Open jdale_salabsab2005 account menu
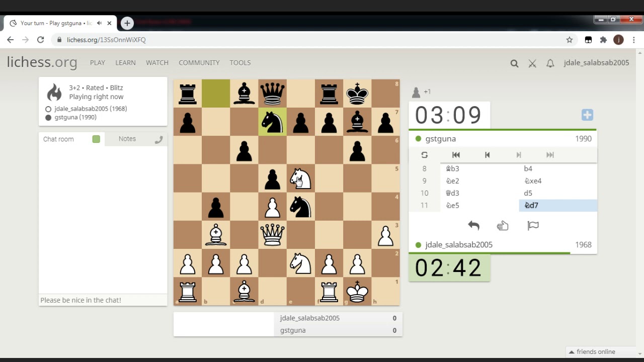Viewport: 644px width, 362px height. [x=596, y=63]
